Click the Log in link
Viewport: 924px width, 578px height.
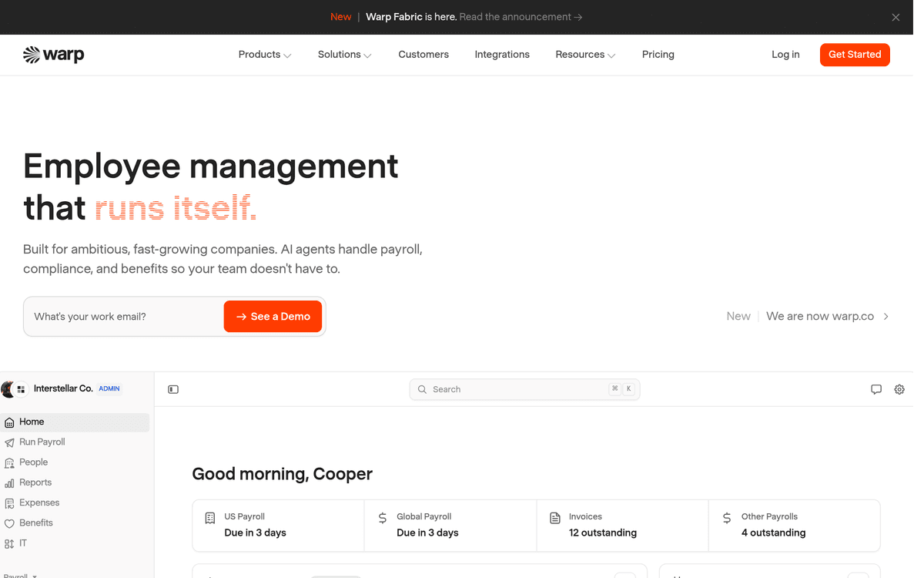click(785, 55)
